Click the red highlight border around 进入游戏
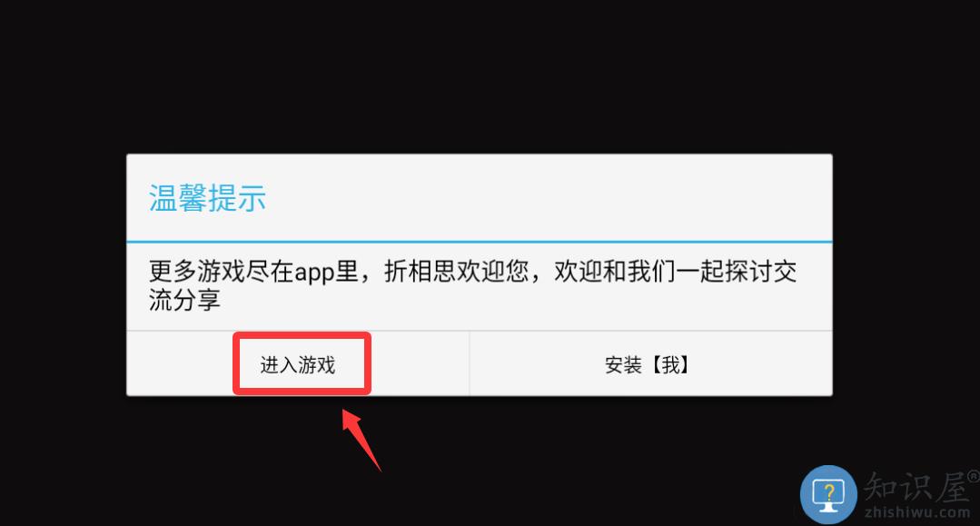The width and height of the screenshot is (980, 526). tap(302, 336)
